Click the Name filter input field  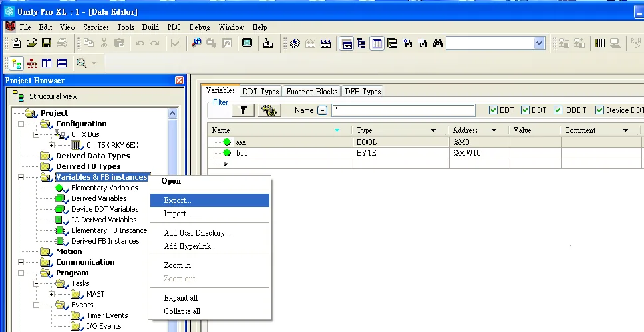click(x=403, y=110)
